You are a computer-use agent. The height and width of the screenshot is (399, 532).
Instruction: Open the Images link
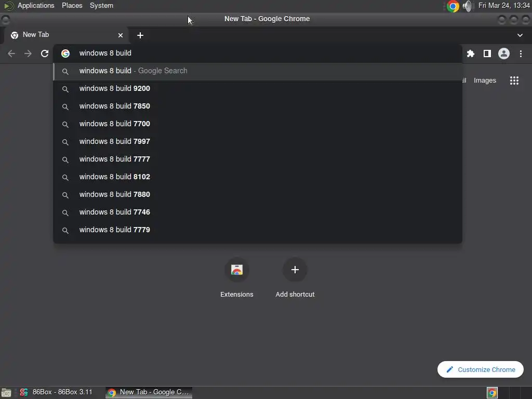click(485, 81)
